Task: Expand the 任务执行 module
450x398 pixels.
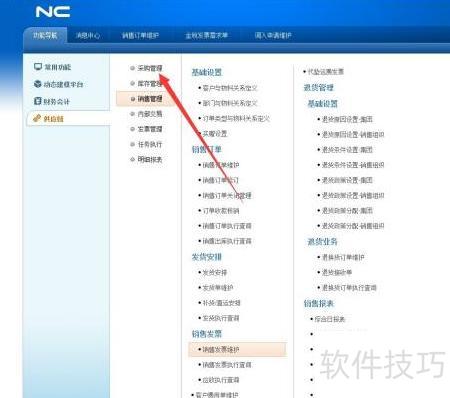Action: (x=150, y=144)
